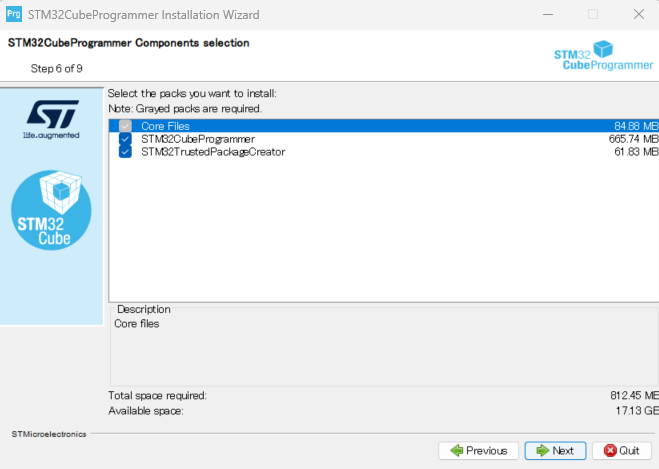Go back with the Previous button
The image size is (659, 469).
coord(479,451)
